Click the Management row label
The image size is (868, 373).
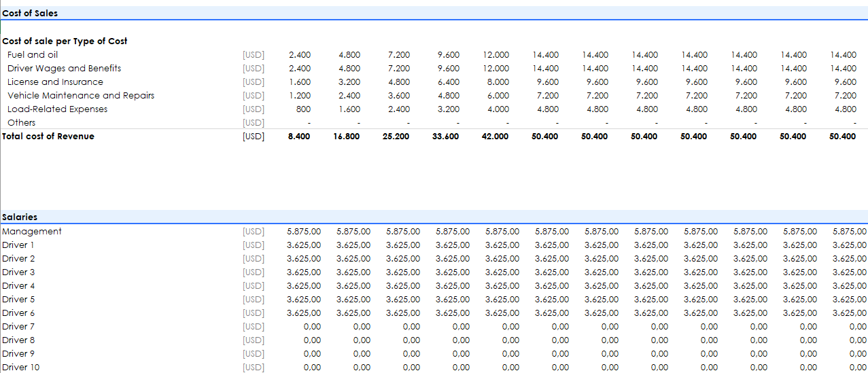[x=32, y=231]
